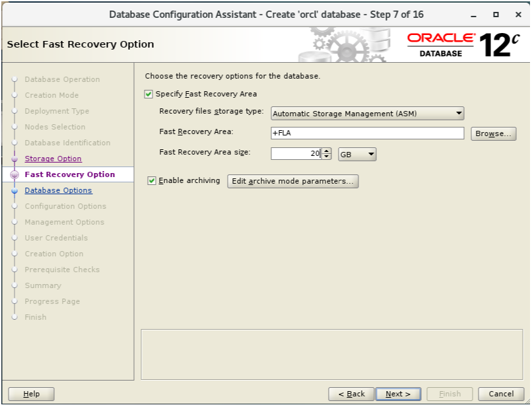Click the Finish step label in sidebar
The width and height of the screenshot is (532, 405).
(35, 317)
